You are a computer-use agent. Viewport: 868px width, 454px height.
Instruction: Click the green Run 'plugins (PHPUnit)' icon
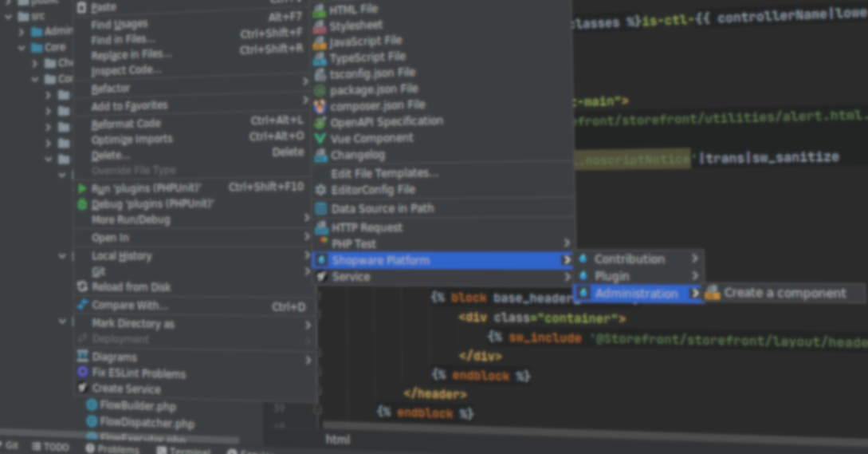82,188
